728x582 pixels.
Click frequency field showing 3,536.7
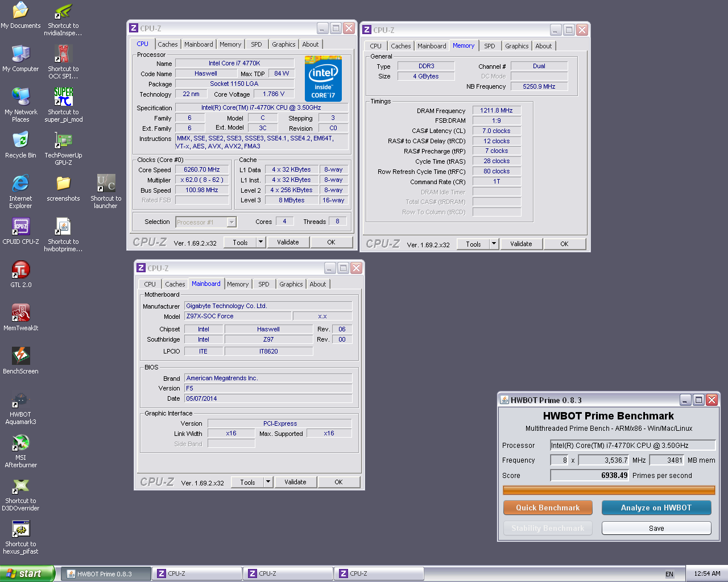click(604, 460)
